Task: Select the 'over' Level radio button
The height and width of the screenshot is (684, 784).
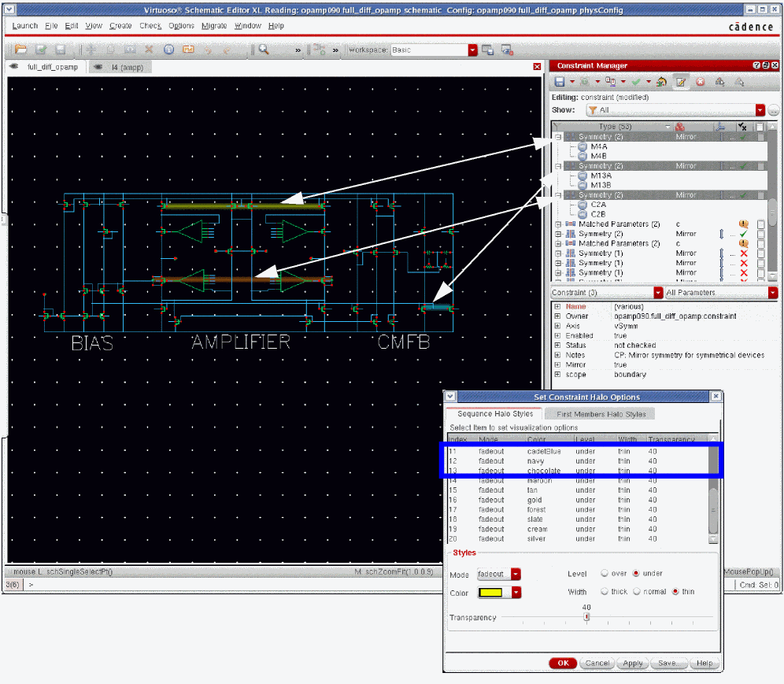Action: coord(605,574)
